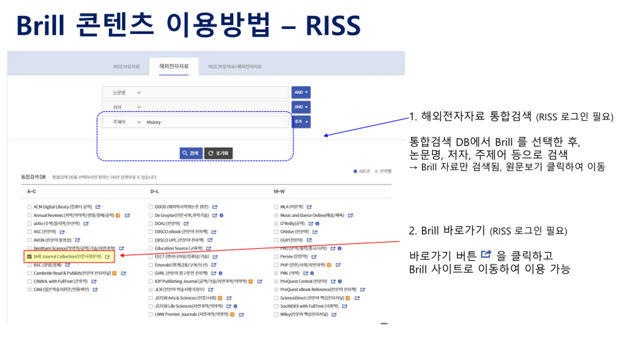Click 추가 + add row button
Viewport: 644px width, 362px height.
point(301,122)
